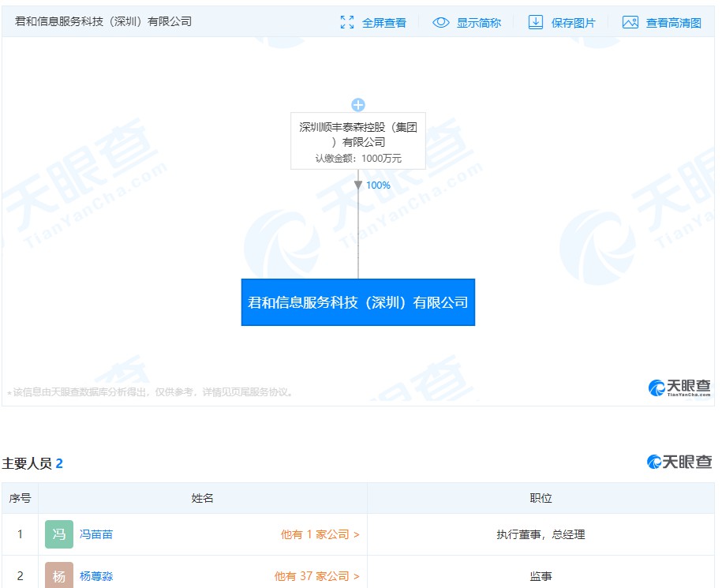Click the 冯 avatar badge
The height and width of the screenshot is (588, 722).
[59, 534]
